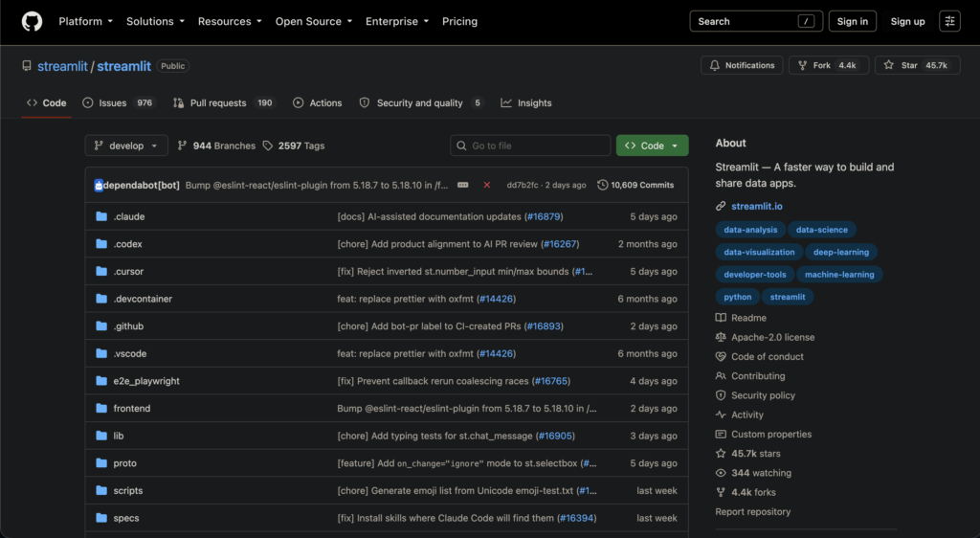
Task: Click the specs folder icon
Action: (x=101, y=518)
